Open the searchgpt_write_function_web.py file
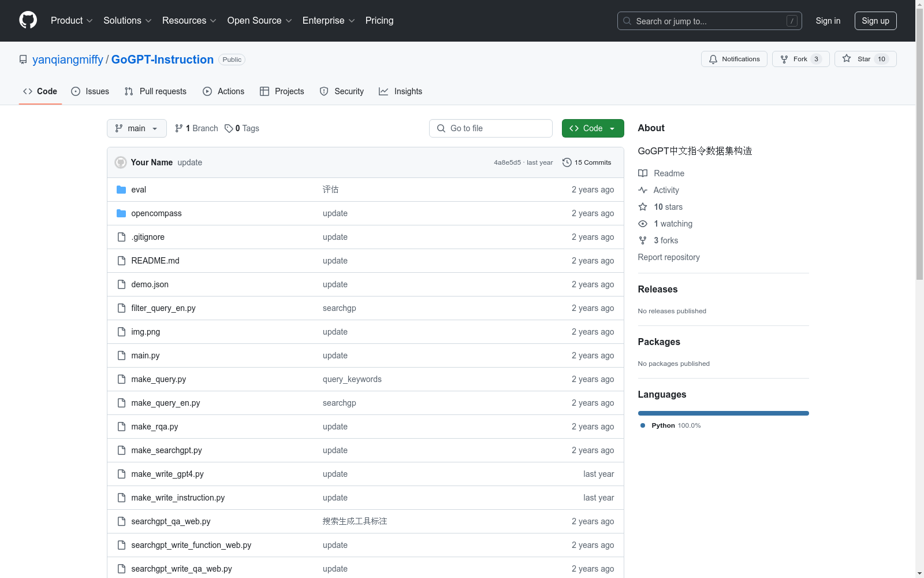The image size is (924, 578). click(x=191, y=545)
